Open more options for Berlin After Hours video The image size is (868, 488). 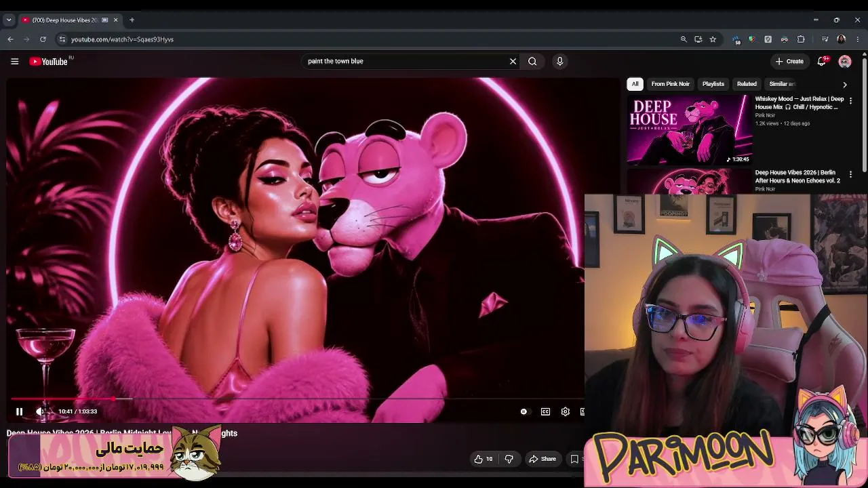[850, 174]
